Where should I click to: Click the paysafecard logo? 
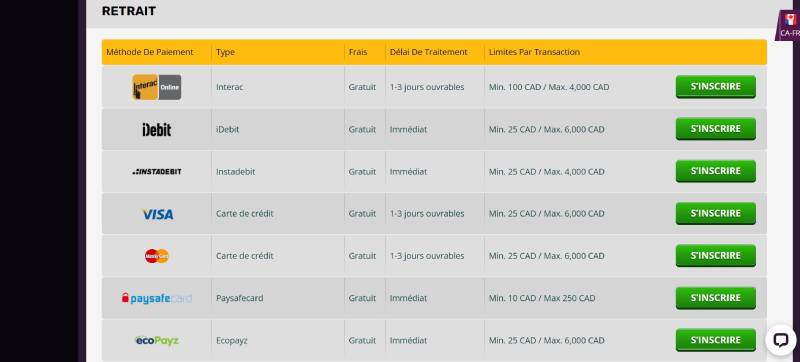point(157,298)
